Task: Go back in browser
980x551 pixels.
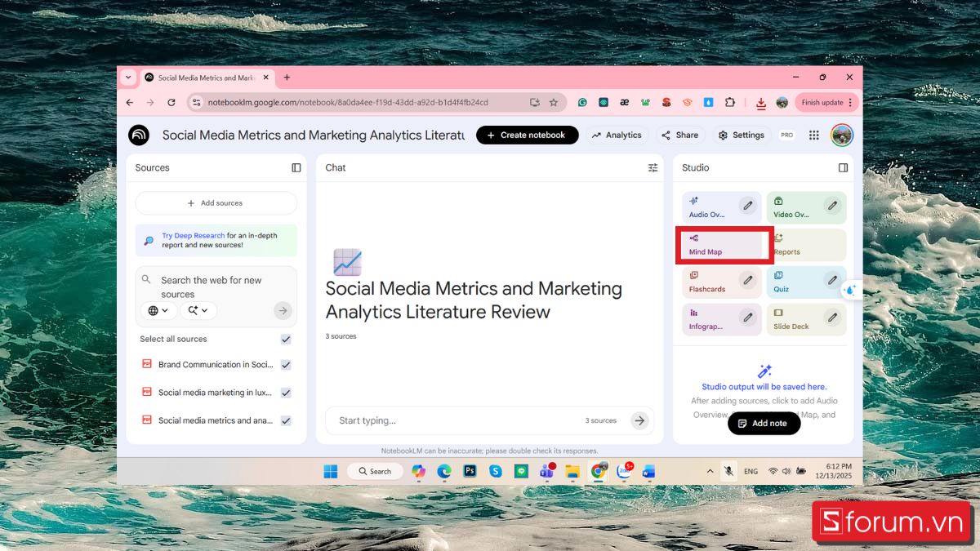Action: [130, 102]
